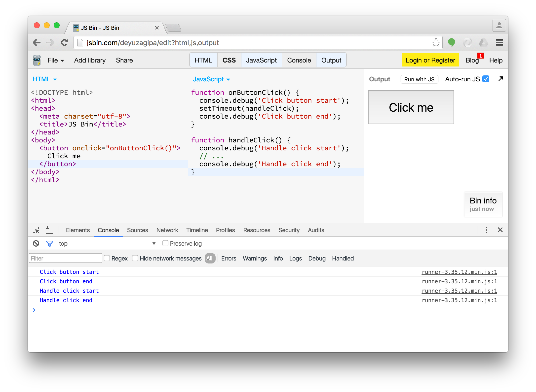Screen dimensions: 536x392
Task: Enable the Preserve log checkbox
Action: [165, 243]
